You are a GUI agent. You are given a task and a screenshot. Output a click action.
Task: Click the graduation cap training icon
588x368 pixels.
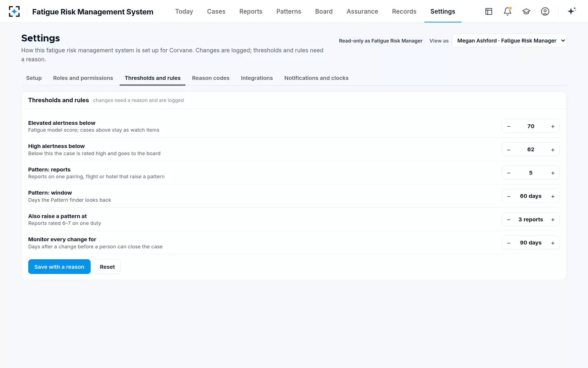526,11
